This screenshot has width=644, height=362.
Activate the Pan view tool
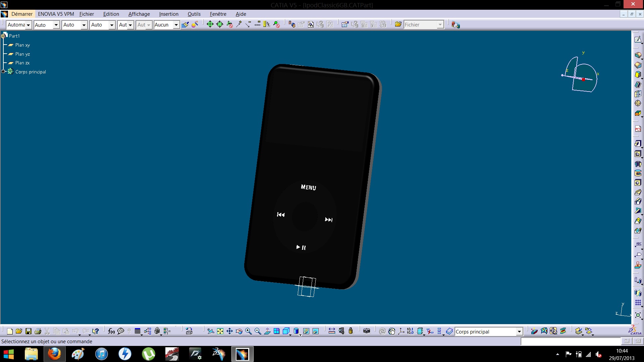tap(229, 331)
